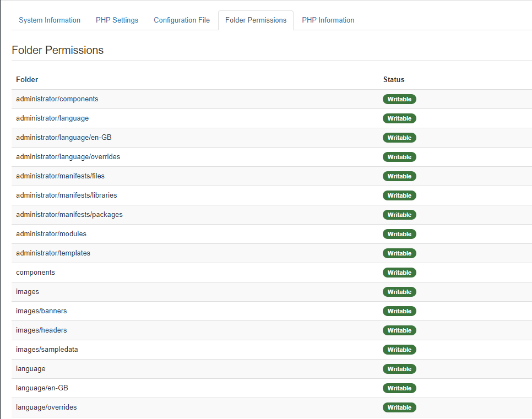This screenshot has width=532, height=419.
Task: Switch to the System Information tab
Action: tap(50, 20)
